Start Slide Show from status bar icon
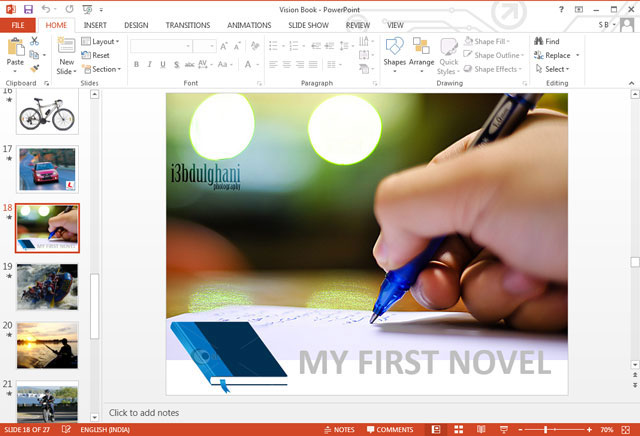The image size is (640, 436). click(504, 429)
